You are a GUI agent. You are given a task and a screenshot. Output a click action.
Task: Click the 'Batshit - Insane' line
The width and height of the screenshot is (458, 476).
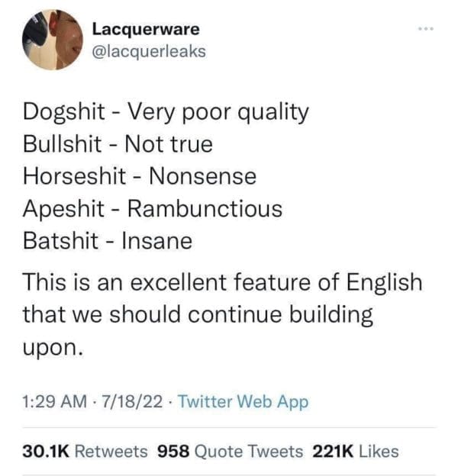(x=108, y=240)
